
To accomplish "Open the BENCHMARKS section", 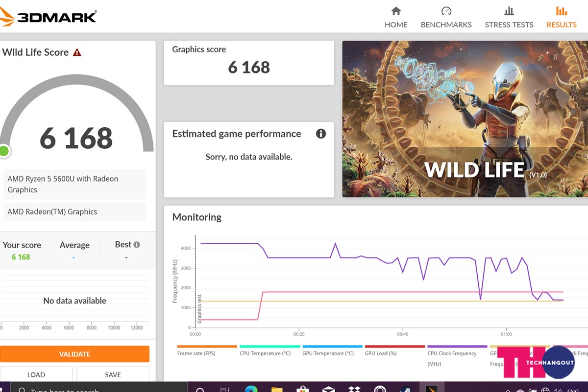I will point(446,18).
